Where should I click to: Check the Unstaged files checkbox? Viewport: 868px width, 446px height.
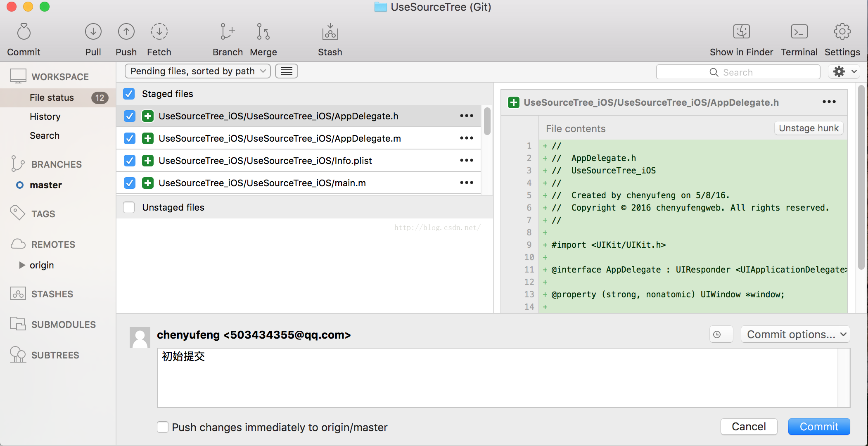pos(129,207)
